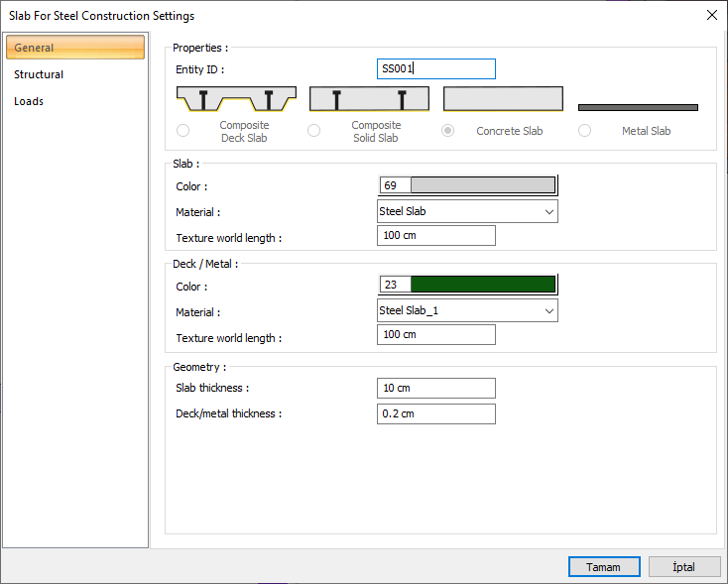Click the Composite Solid Slab illustration icon
The height and width of the screenshot is (584, 728).
coord(369,99)
